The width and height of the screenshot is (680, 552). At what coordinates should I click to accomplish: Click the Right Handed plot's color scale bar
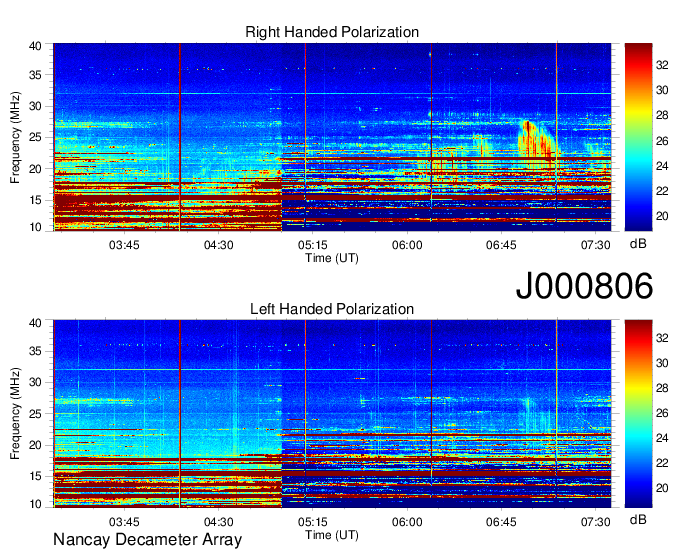point(638,137)
